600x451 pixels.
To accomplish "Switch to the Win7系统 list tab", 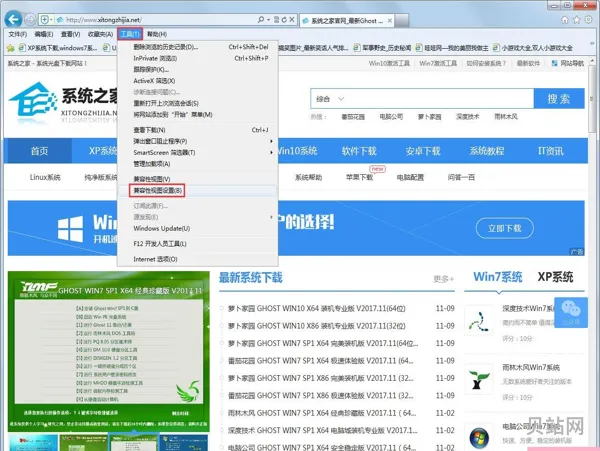I will [x=497, y=277].
